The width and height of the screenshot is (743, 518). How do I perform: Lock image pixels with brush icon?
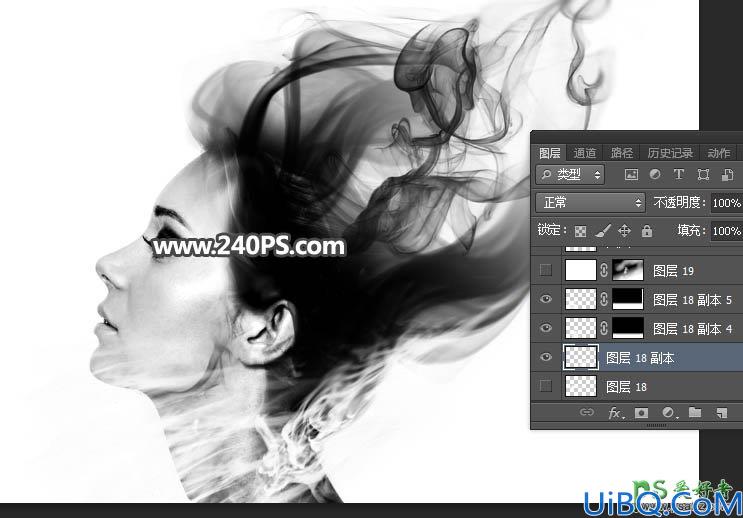click(x=603, y=231)
